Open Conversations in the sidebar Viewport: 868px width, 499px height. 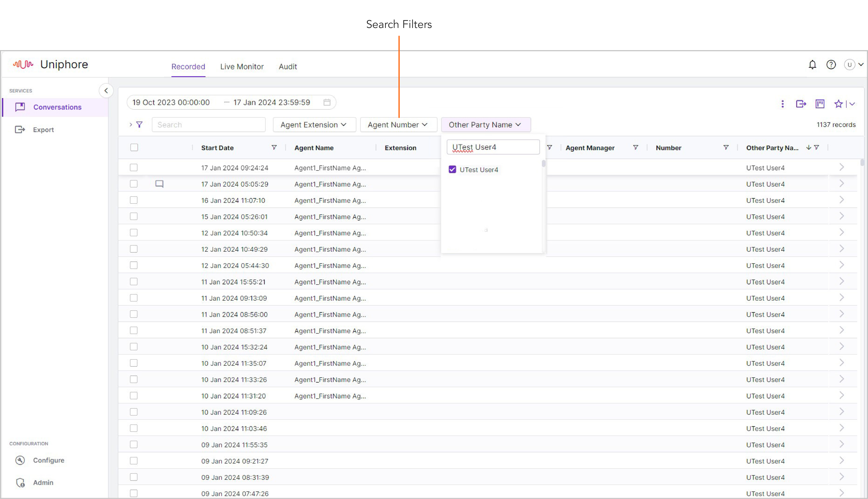(x=55, y=107)
